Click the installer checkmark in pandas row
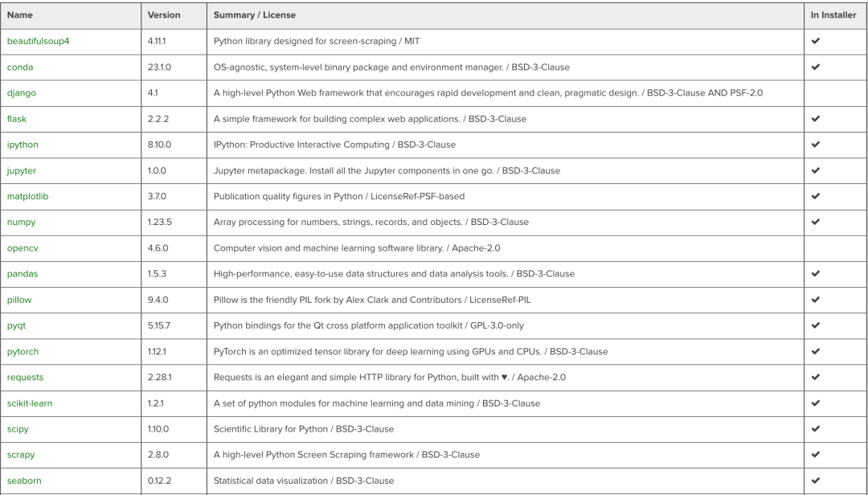This screenshot has width=868, height=495. tap(816, 273)
